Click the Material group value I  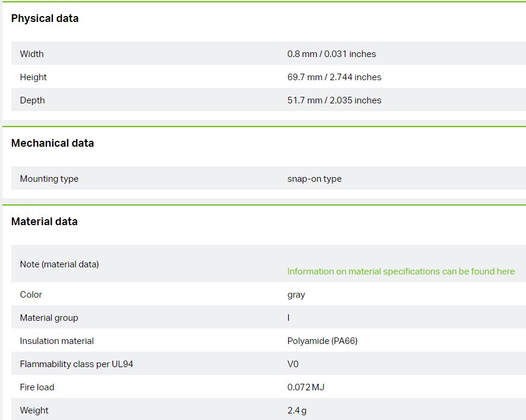[x=288, y=317]
